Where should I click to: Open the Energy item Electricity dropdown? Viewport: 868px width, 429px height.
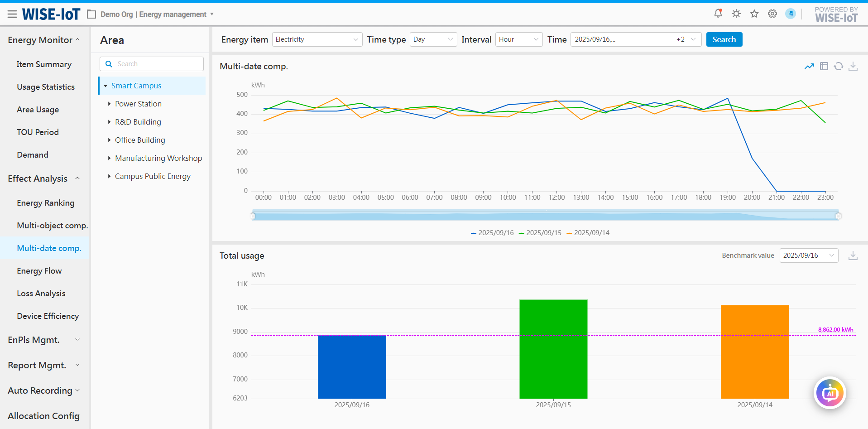(317, 39)
